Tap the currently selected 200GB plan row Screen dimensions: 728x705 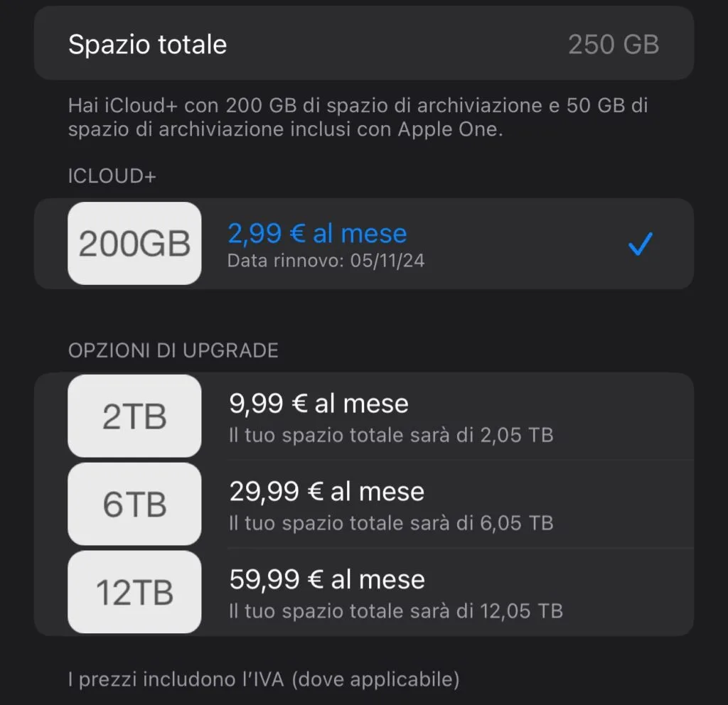coord(364,244)
